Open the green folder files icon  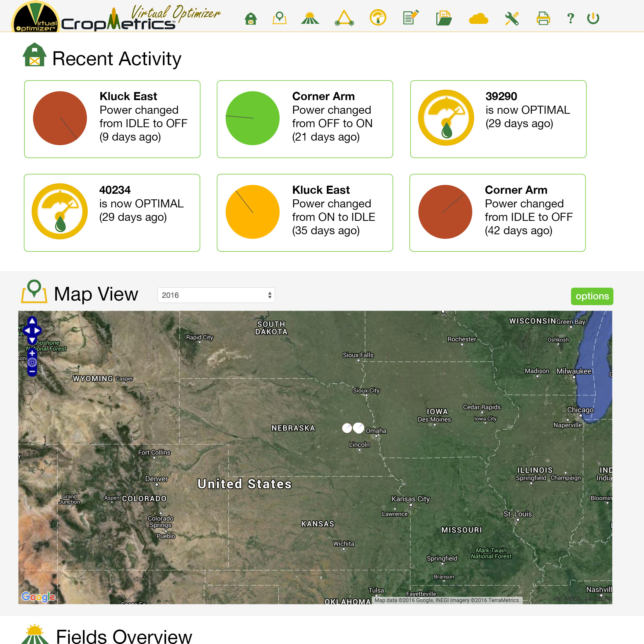tap(444, 18)
